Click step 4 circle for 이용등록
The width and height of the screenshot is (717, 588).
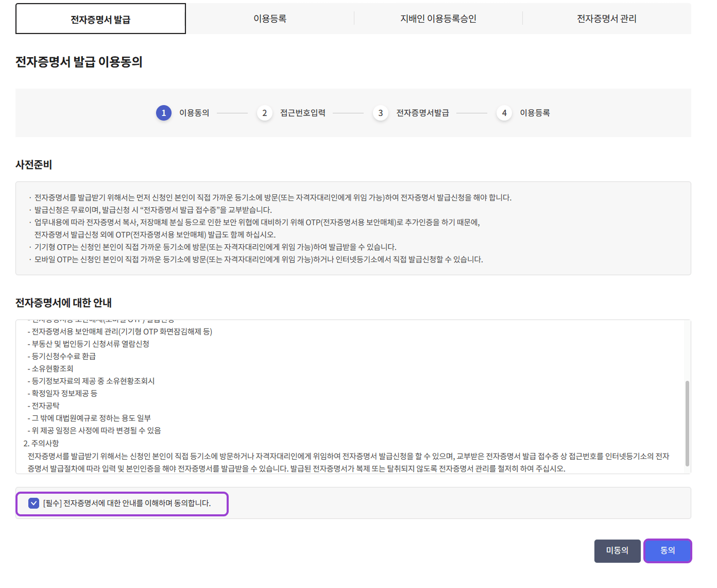pyautogui.click(x=504, y=113)
